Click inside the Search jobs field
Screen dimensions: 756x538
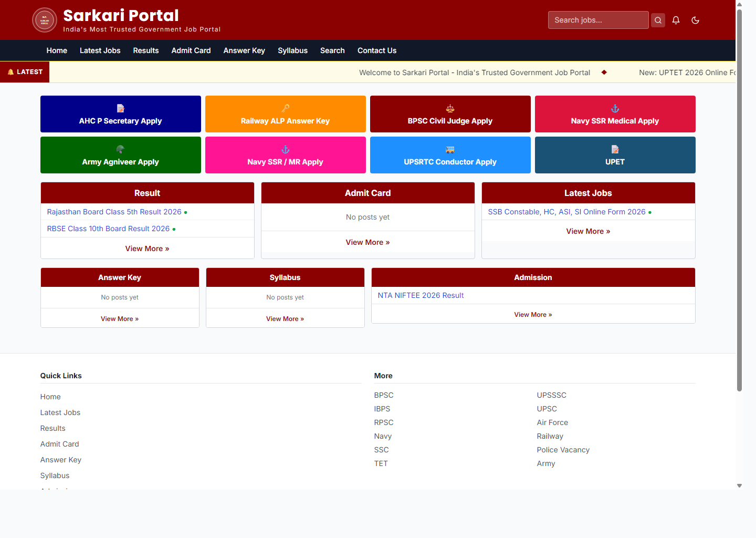click(598, 20)
